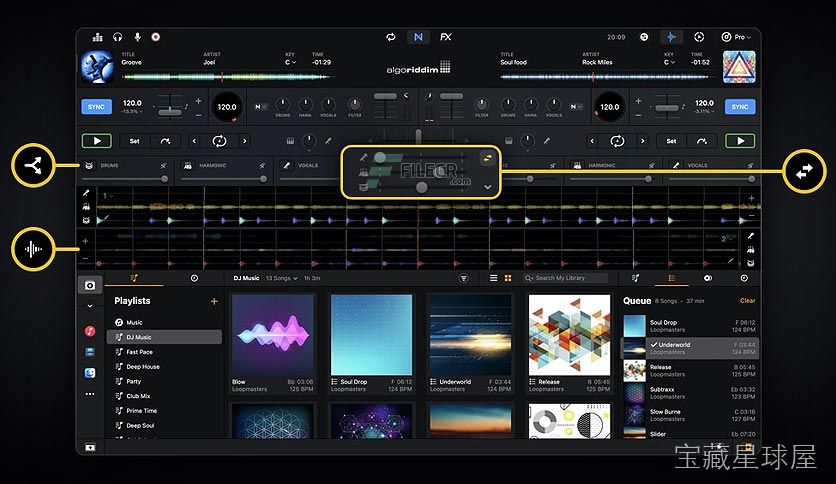Open the camera media source in sidebar
Screen dimensions: 836x484
click(x=90, y=285)
